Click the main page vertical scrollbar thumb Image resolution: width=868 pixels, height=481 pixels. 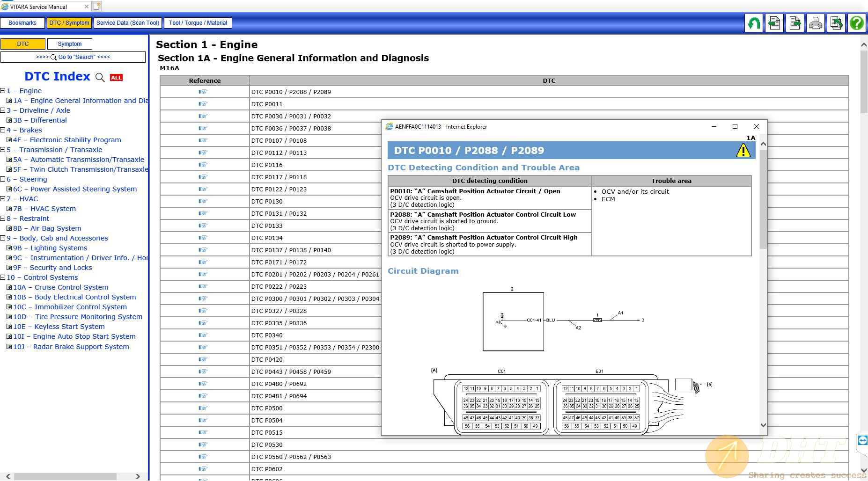click(864, 81)
